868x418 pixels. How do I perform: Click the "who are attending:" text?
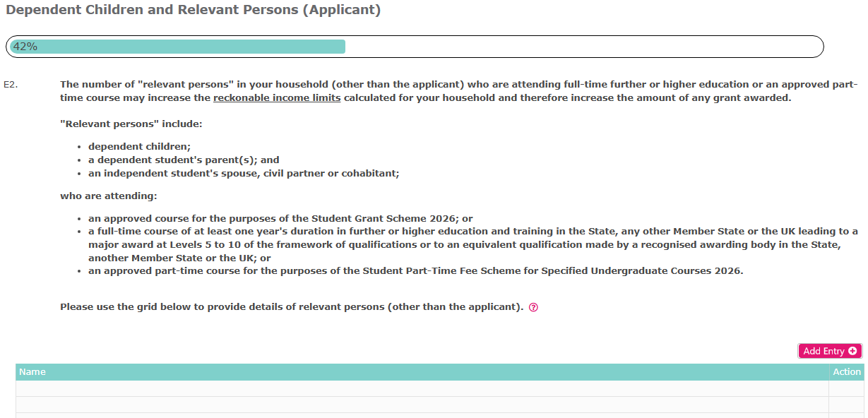[109, 196]
